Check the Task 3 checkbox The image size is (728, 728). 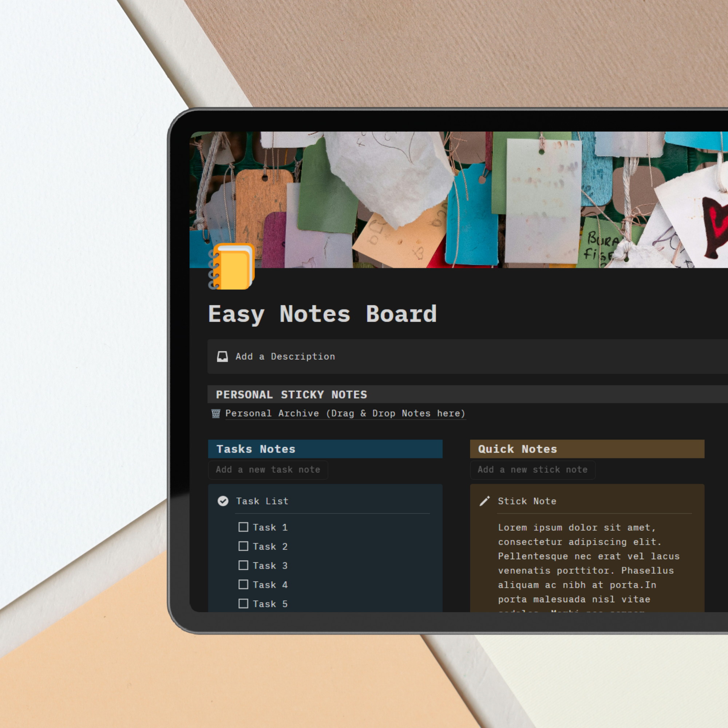[244, 566]
